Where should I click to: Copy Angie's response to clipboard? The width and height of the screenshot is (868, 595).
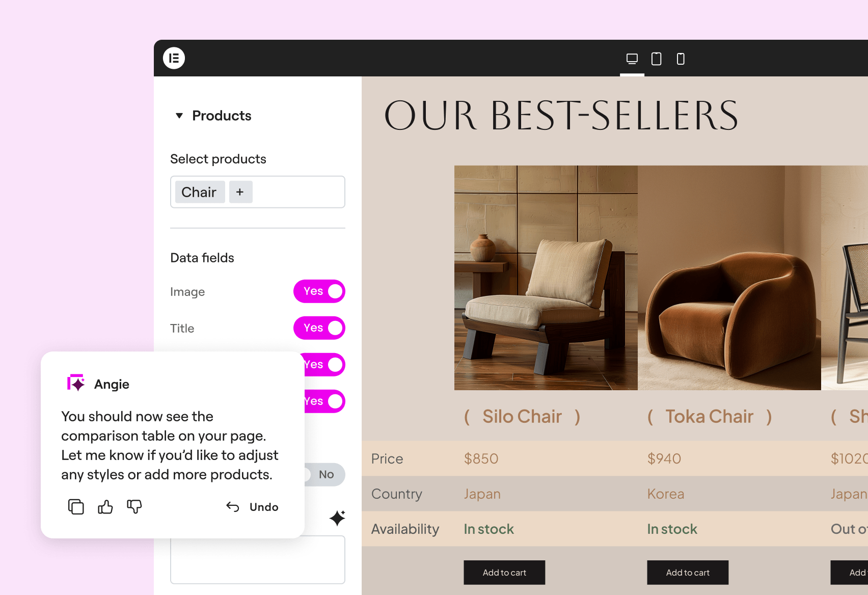pyautogui.click(x=76, y=507)
